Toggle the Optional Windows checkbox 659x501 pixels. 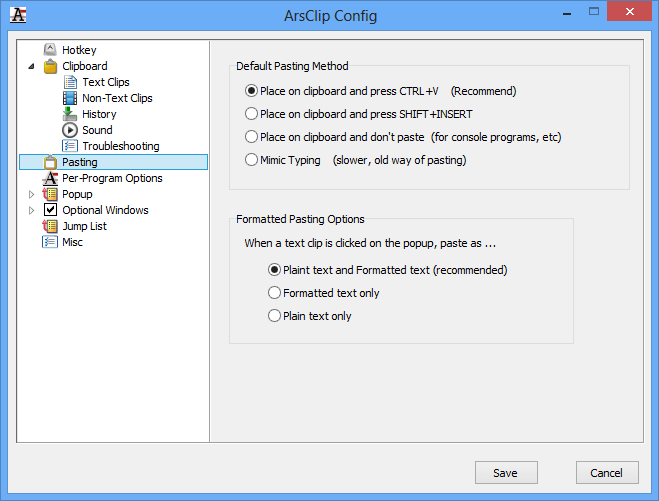point(50,210)
